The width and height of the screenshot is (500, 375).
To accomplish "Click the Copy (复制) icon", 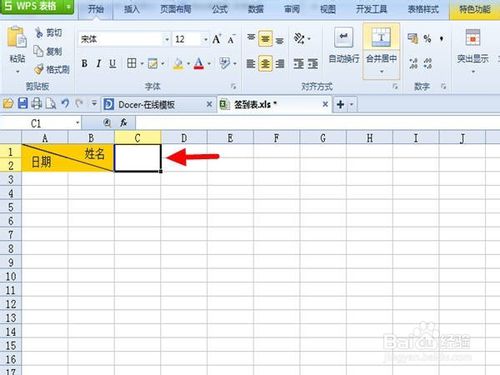I will point(39,51).
